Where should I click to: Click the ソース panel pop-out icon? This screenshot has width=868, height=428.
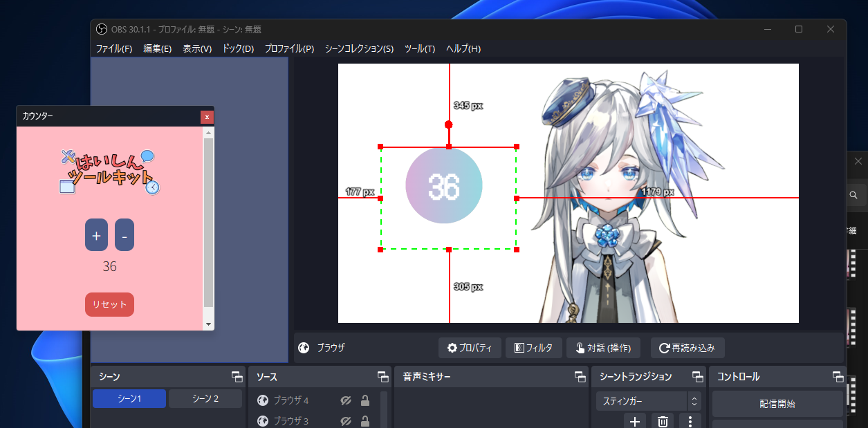click(x=382, y=377)
